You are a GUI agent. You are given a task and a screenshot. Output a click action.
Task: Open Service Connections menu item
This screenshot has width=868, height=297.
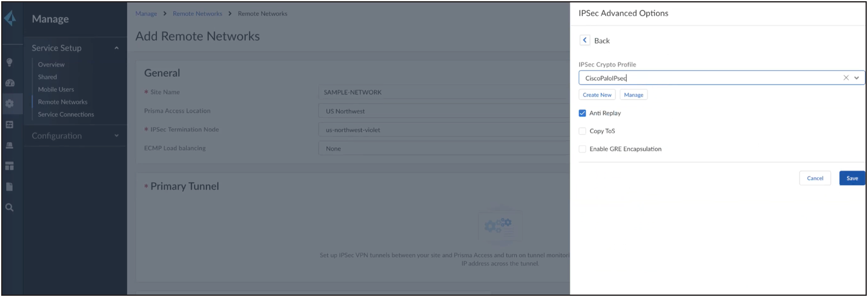point(66,114)
